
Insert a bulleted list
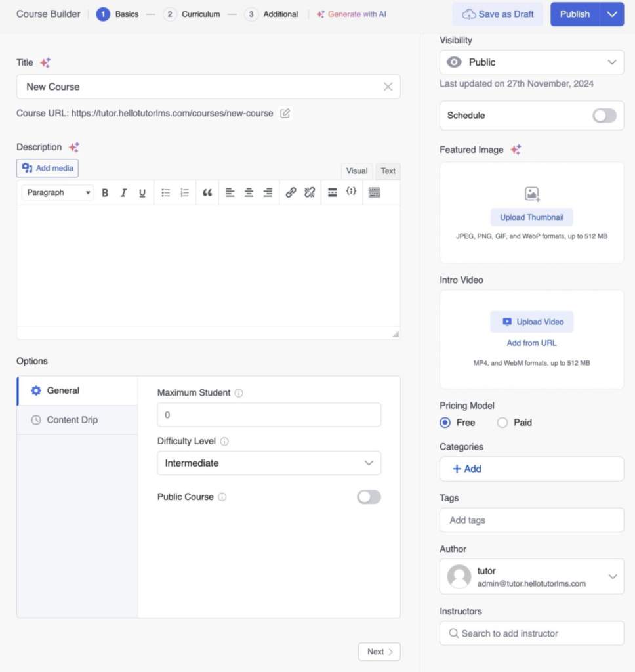coord(166,192)
